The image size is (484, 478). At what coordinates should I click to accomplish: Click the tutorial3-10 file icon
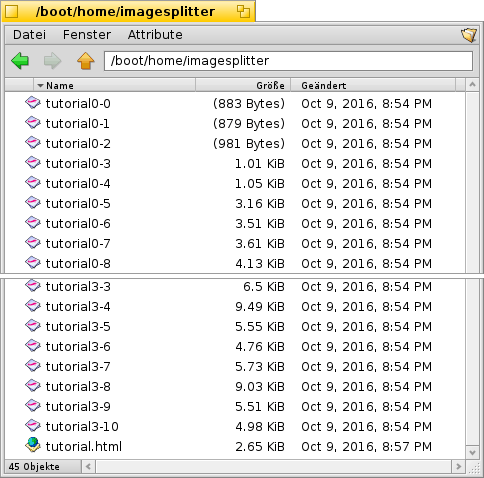(x=33, y=426)
